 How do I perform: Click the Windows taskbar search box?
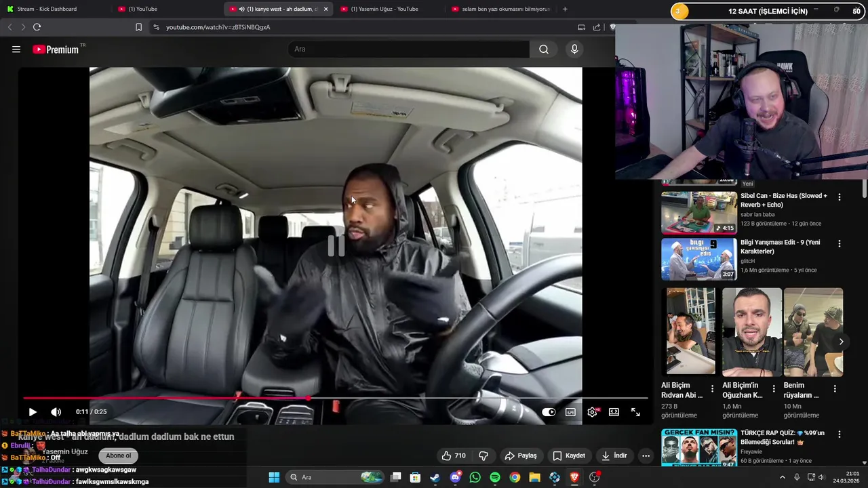coord(336,477)
